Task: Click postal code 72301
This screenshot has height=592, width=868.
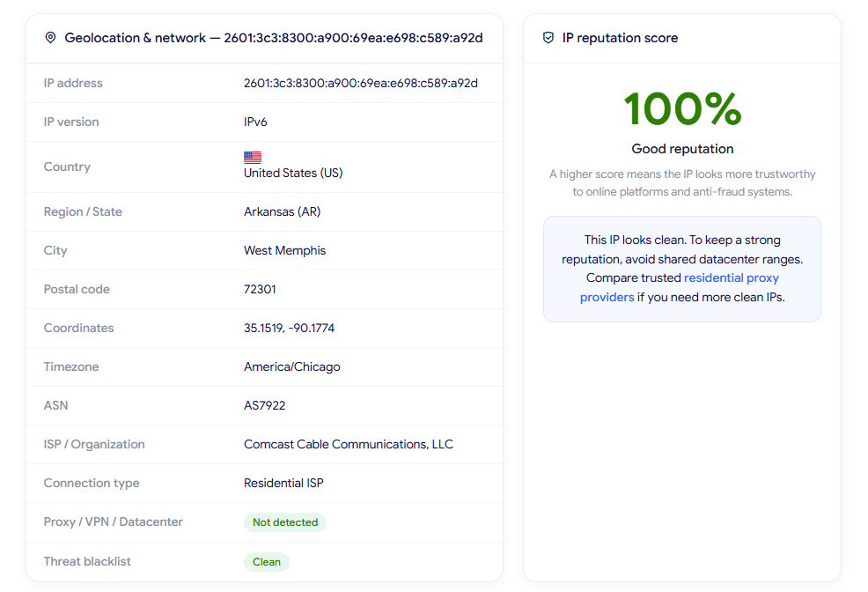Action: click(260, 289)
